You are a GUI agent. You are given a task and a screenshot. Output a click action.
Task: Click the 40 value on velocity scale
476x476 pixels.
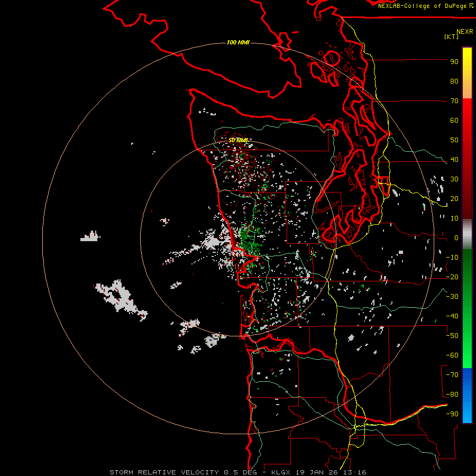point(454,160)
